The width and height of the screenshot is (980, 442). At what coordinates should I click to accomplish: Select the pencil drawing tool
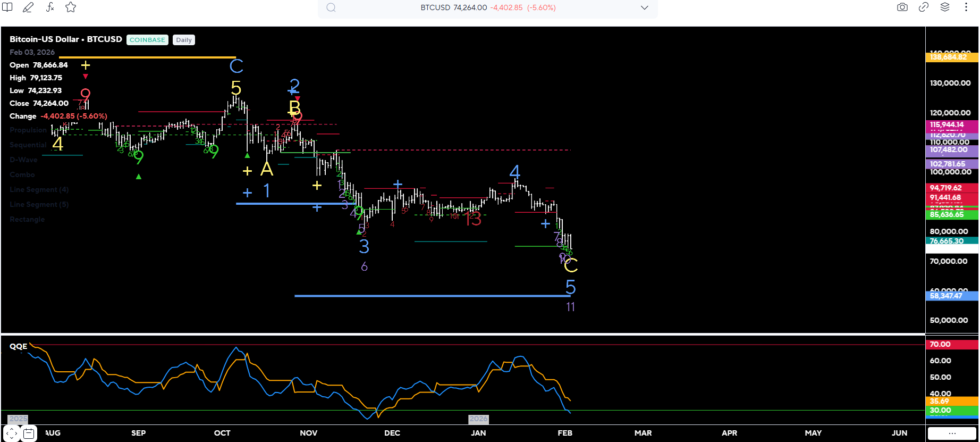pos(28,7)
